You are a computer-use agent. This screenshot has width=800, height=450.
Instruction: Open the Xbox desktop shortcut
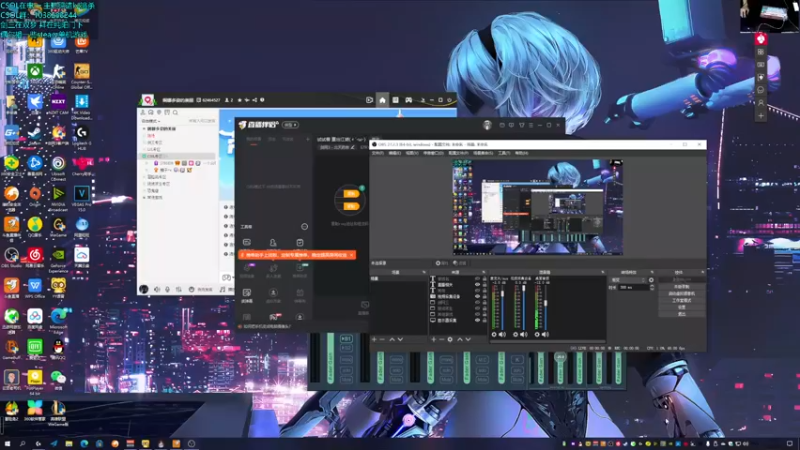point(35,74)
